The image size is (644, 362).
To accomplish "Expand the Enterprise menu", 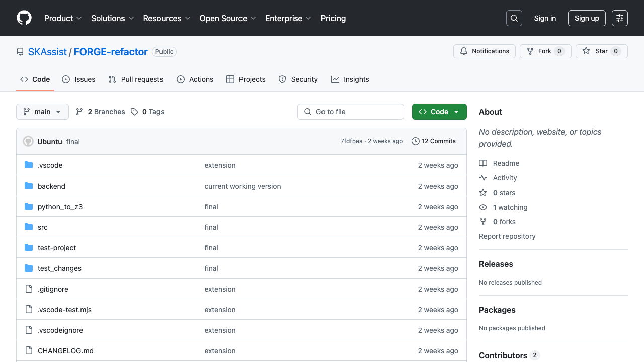I will [288, 18].
